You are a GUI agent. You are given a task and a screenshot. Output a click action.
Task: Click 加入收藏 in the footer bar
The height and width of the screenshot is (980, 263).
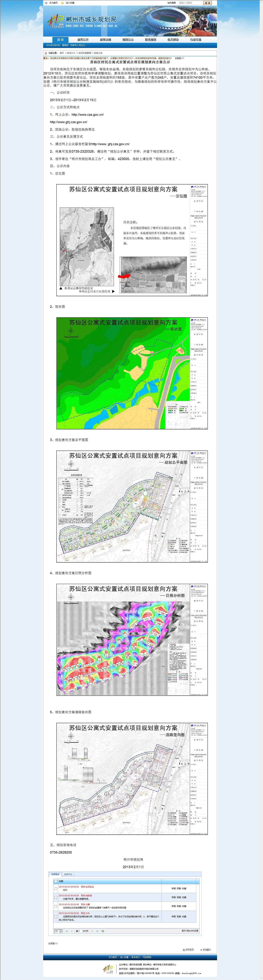coord(124,957)
